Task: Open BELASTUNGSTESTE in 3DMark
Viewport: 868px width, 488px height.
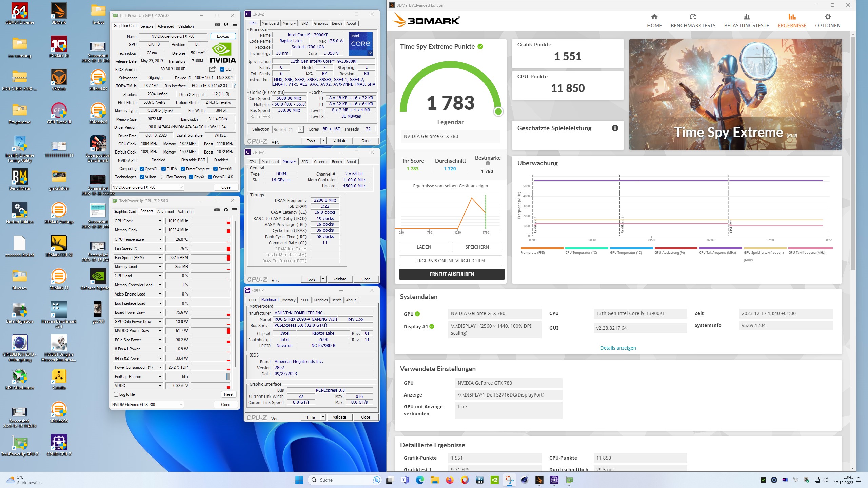Action: point(747,21)
